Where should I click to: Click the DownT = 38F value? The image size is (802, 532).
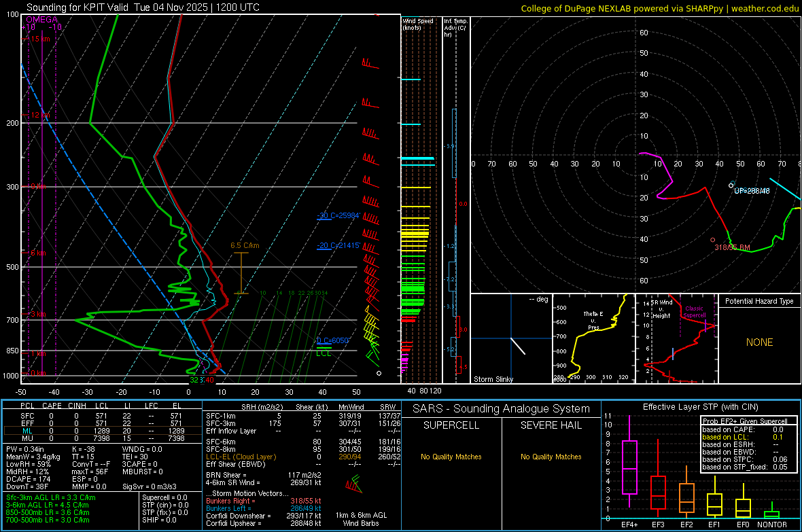click(27, 487)
